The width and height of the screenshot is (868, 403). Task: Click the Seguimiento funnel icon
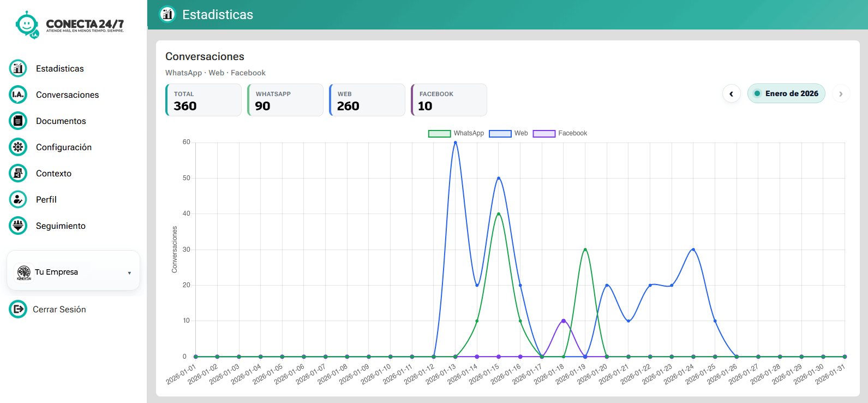pos(18,226)
